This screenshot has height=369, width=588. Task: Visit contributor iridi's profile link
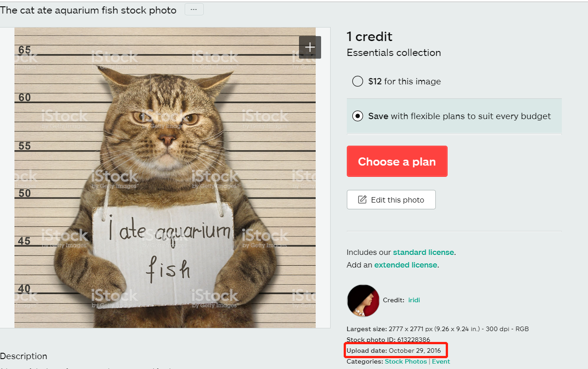tap(414, 300)
